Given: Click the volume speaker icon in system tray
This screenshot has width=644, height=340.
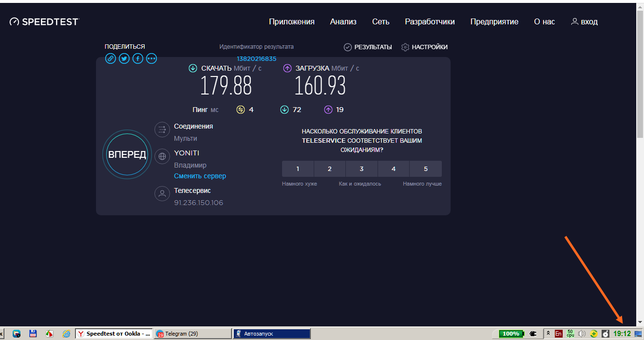Looking at the screenshot, I should coord(582,334).
